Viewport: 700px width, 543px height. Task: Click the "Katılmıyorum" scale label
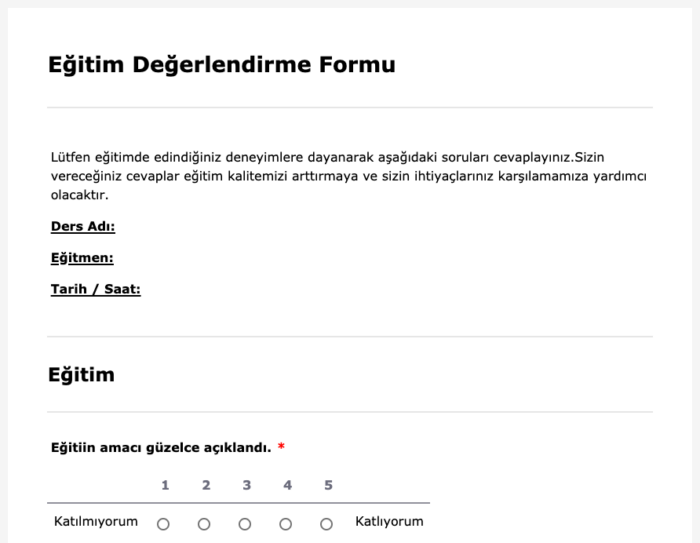coord(96,522)
